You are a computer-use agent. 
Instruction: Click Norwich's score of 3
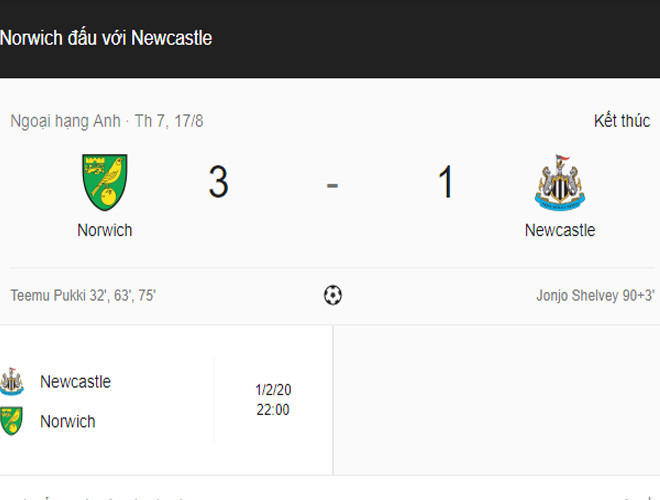pos(218,183)
